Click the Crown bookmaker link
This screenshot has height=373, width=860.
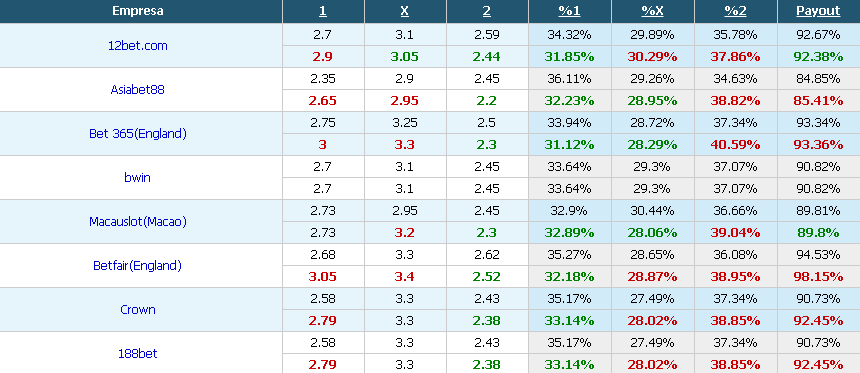pos(138,309)
